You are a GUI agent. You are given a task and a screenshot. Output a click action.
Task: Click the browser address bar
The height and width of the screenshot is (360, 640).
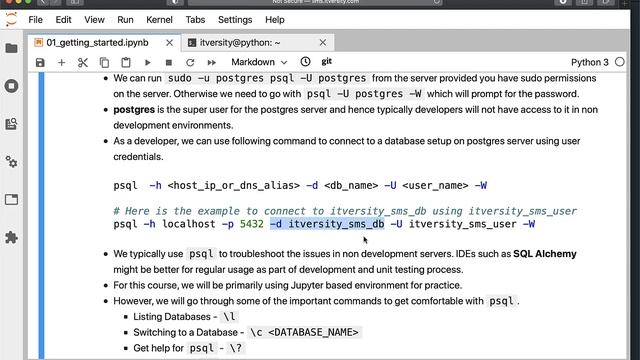point(315,2)
